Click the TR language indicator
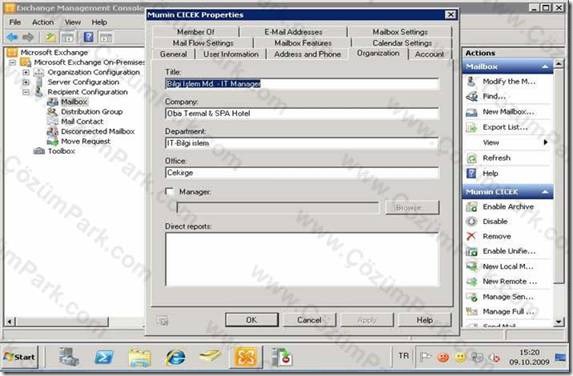Screen dimensions: 573x376 pyautogui.click(x=403, y=356)
